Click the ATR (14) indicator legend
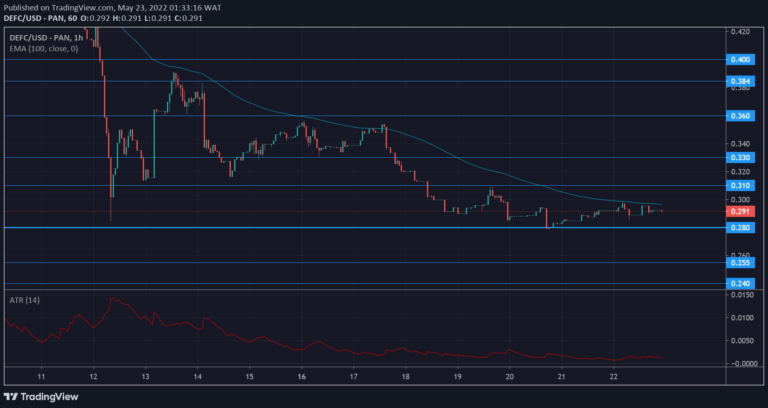Viewport: 768px width, 408px height. click(24, 300)
